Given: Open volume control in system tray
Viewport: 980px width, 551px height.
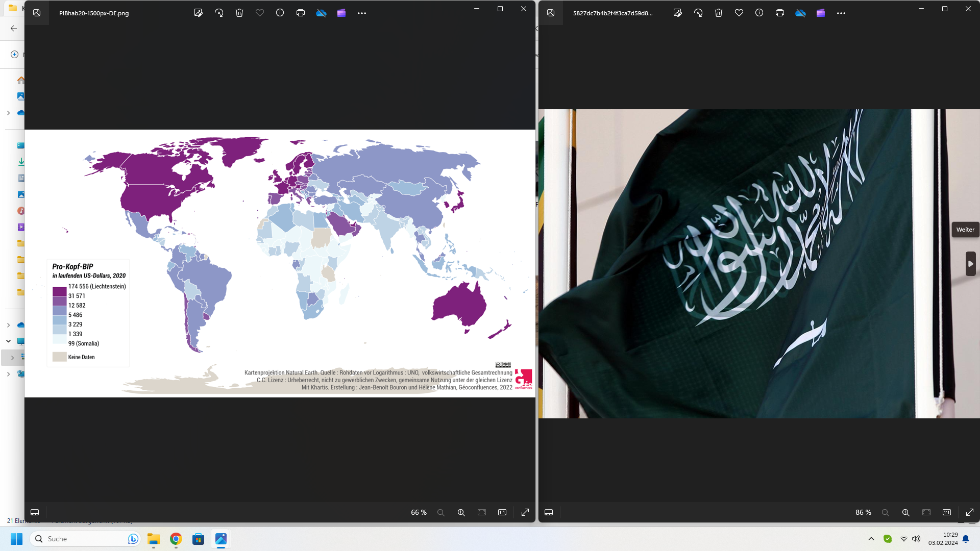Looking at the screenshot, I should [916, 539].
